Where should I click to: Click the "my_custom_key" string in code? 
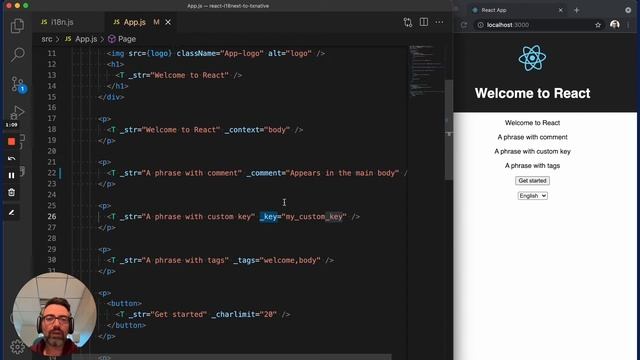(314, 217)
